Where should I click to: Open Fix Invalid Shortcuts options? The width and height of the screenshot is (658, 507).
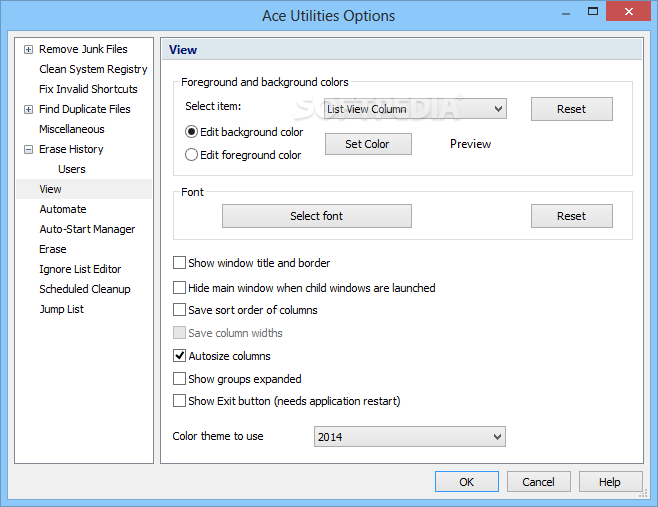coord(88,89)
